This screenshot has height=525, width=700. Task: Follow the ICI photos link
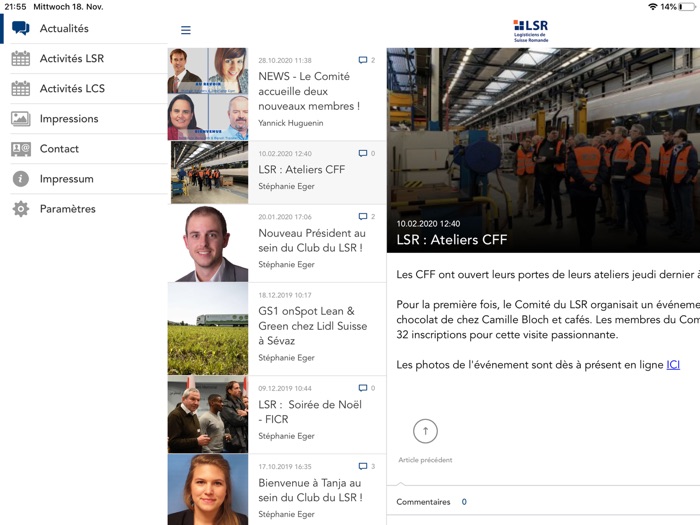(x=673, y=365)
